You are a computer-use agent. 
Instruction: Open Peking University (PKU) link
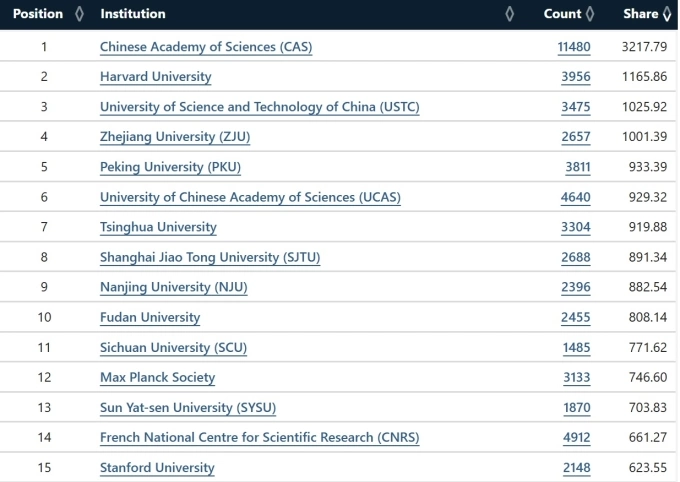pyautogui.click(x=170, y=167)
